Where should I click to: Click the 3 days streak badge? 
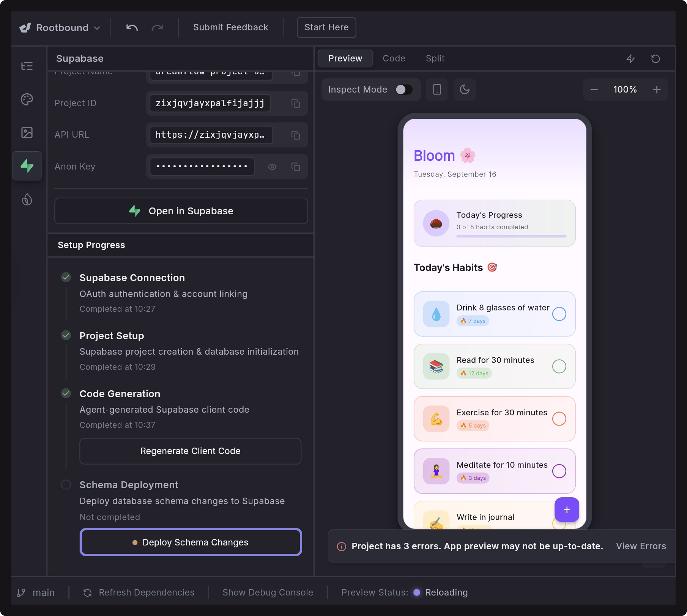(x=473, y=478)
